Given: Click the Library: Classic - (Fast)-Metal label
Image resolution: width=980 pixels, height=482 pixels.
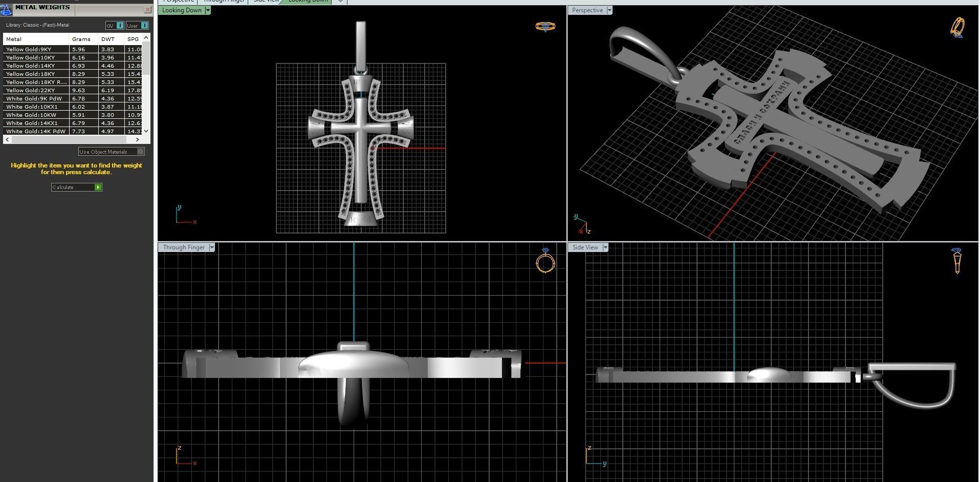Looking at the screenshot, I should [37, 25].
